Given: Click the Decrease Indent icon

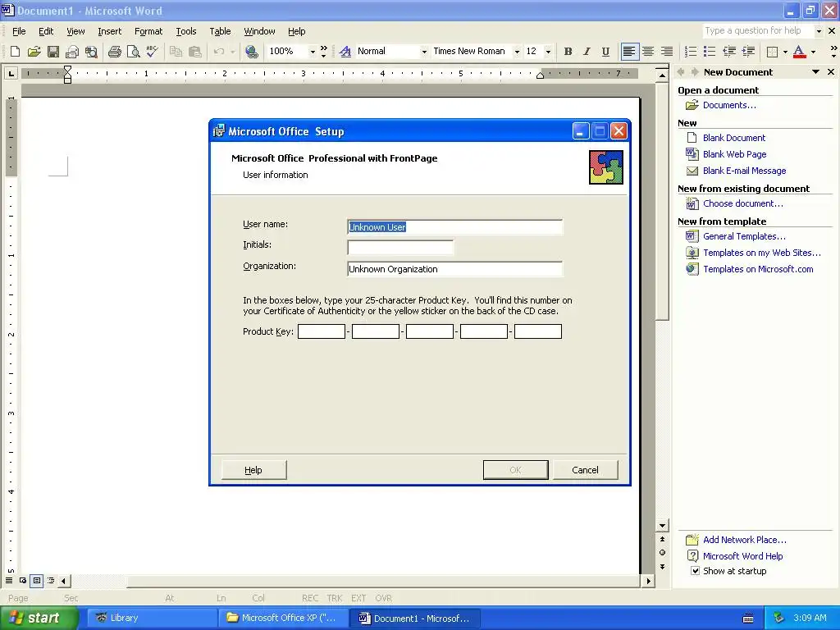Looking at the screenshot, I should (x=729, y=52).
